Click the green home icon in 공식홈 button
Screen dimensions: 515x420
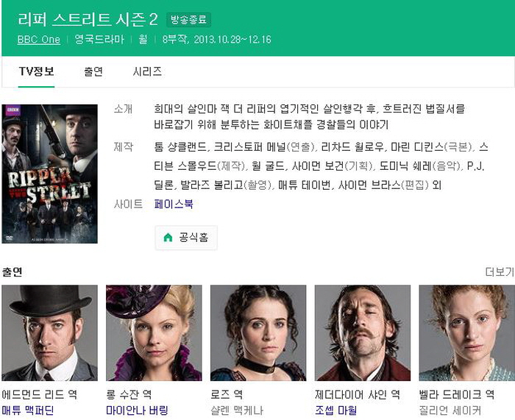click(168, 238)
